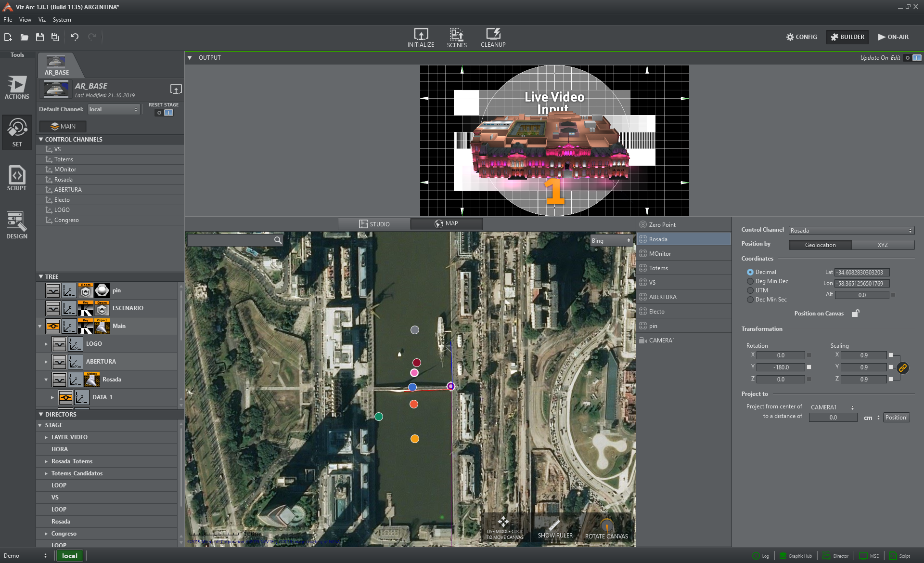Click the scaling link proportions icon
The width and height of the screenshot is (924, 563).
902,368
